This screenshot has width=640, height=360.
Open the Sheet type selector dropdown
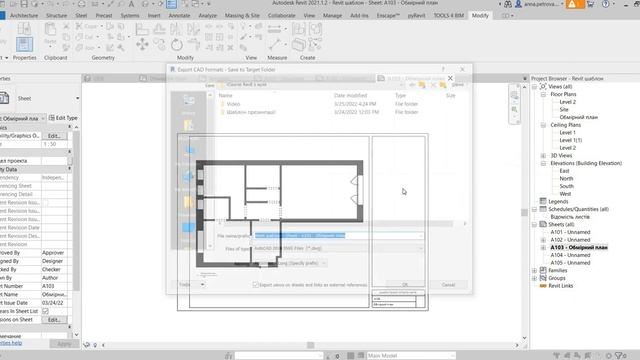tap(77, 98)
